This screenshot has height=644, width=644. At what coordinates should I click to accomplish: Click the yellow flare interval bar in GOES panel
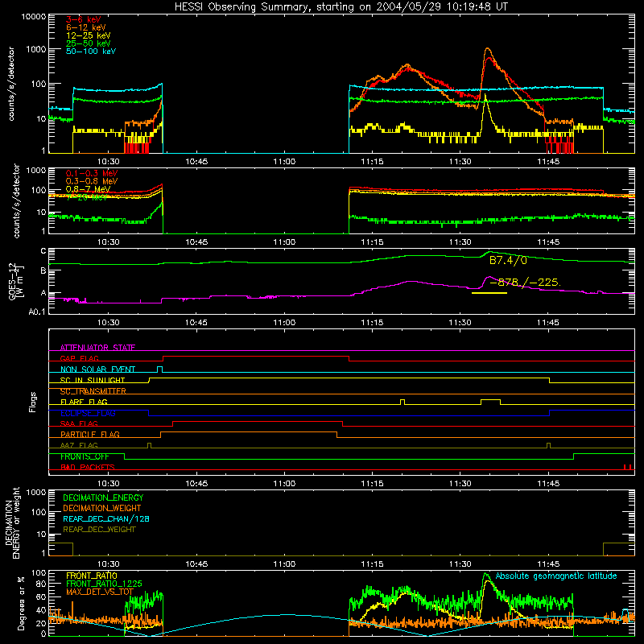[489, 293]
